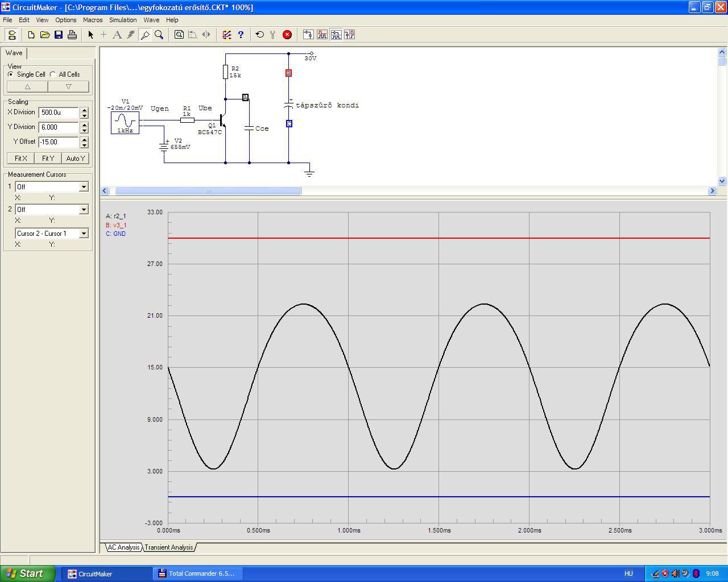Select the Arrow pointer tool
728x582 pixels.
click(90, 35)
